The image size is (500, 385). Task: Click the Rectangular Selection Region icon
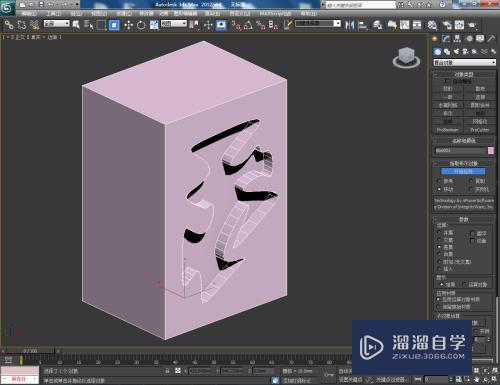tap(101, 25)
